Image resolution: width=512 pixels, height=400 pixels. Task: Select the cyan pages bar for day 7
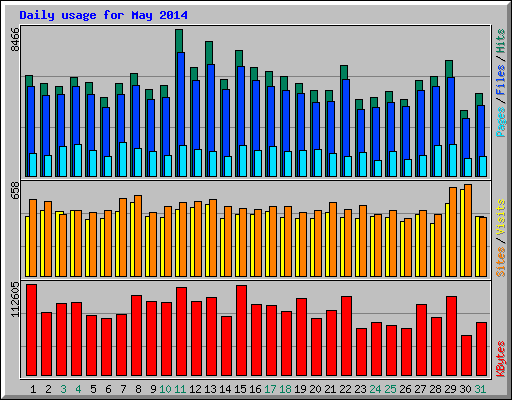coord(123,159)
